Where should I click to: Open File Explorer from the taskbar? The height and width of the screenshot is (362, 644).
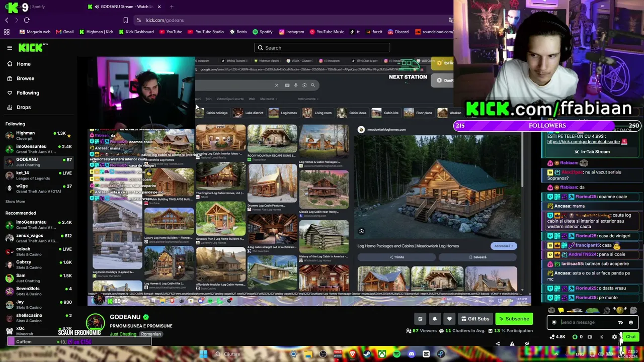pos(308,354)
